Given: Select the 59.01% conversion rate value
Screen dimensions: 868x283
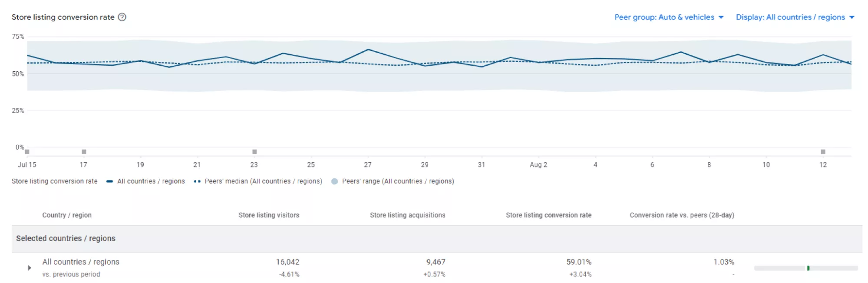Looking at the screenshot, I should coord(579,262).
